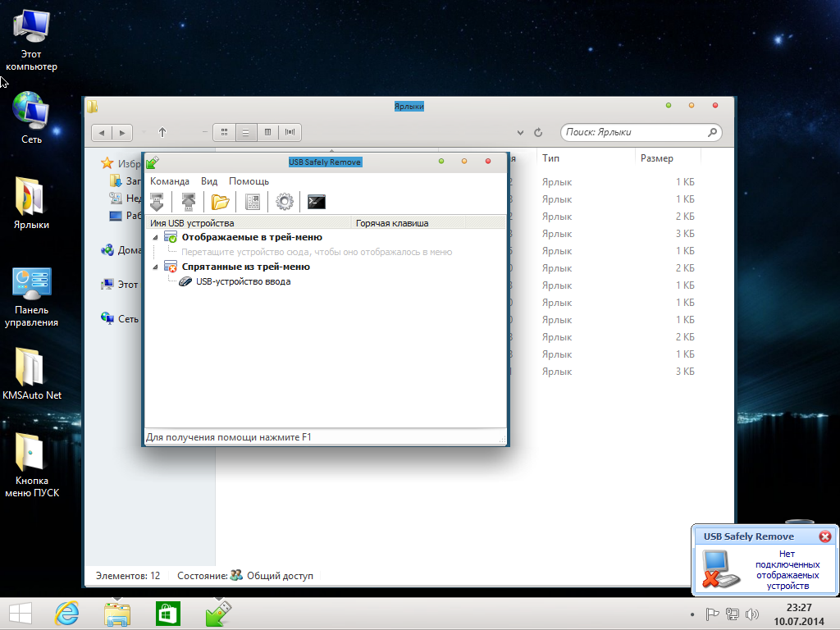Collapse the Отображаемые в трей-меню group
The height and width of the screenshot is (630, 840).
tap(155, 237)
